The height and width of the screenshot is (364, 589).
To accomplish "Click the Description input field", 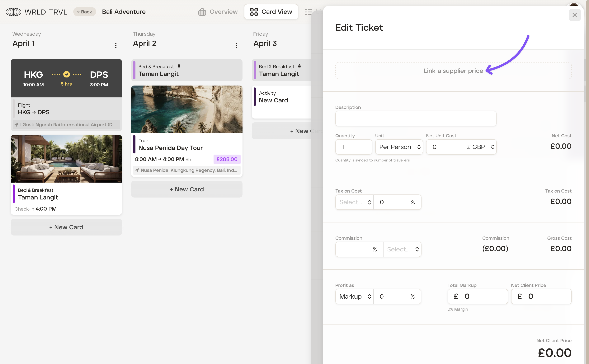I will click(x=416, y=119).
